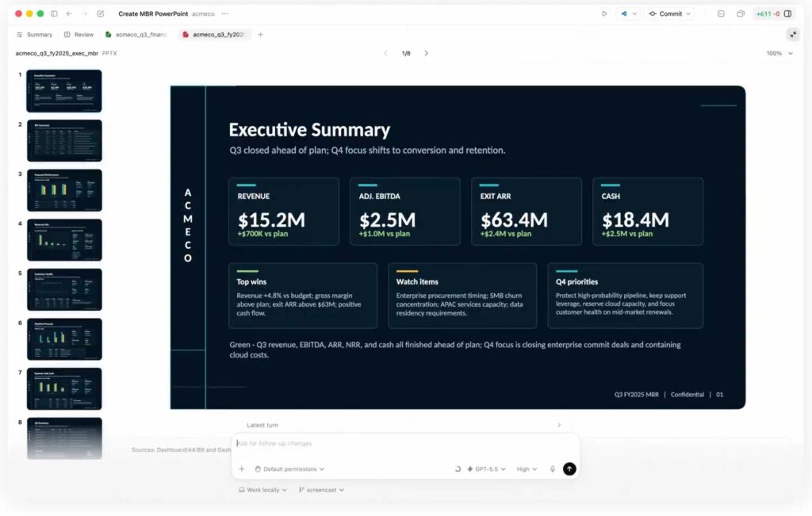This screenshot has height=516, width=812.
Task: Click the collapse preview icon at top right
Action: click(793, 34)
